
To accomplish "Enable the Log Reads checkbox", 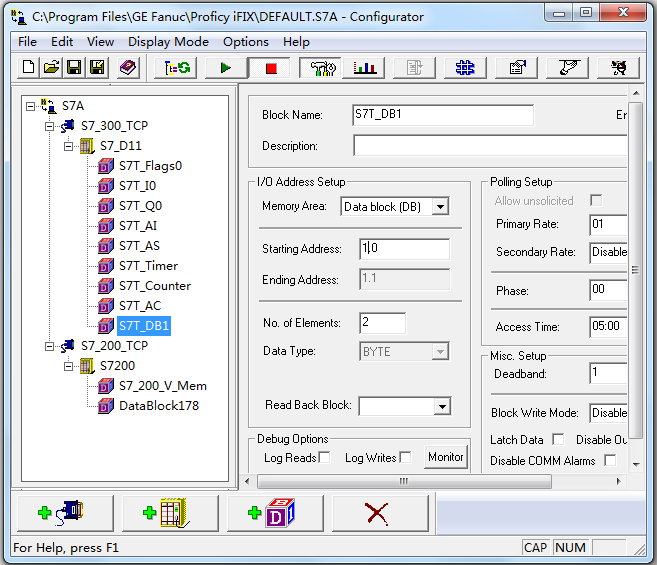I will (324, 457).
